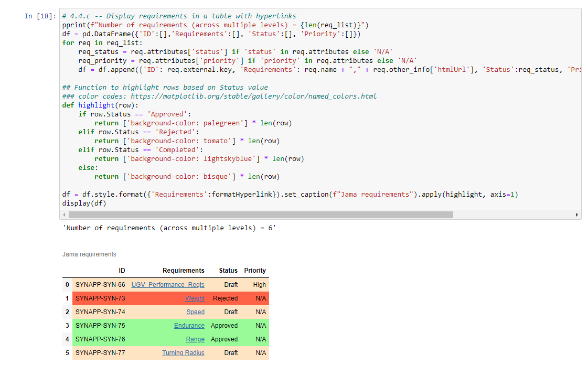Click the Draft status in SYNAPP-SYN-66 row

231,285
